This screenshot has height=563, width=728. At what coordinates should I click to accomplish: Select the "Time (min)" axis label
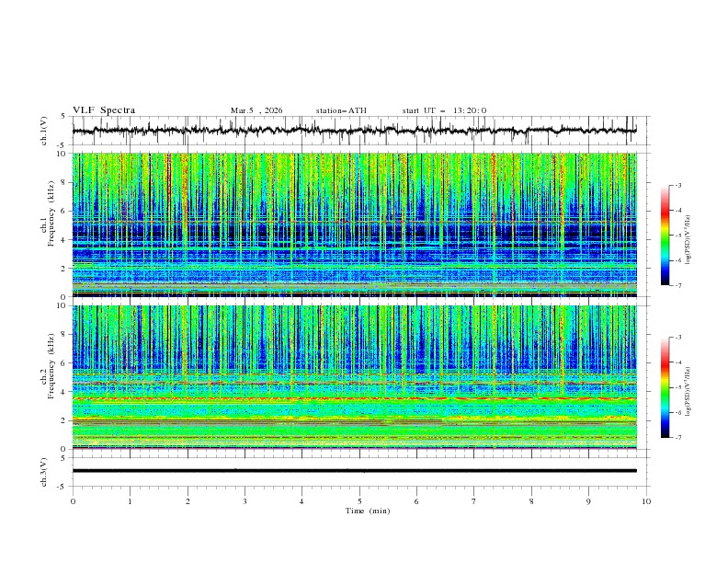pos(368,511)
